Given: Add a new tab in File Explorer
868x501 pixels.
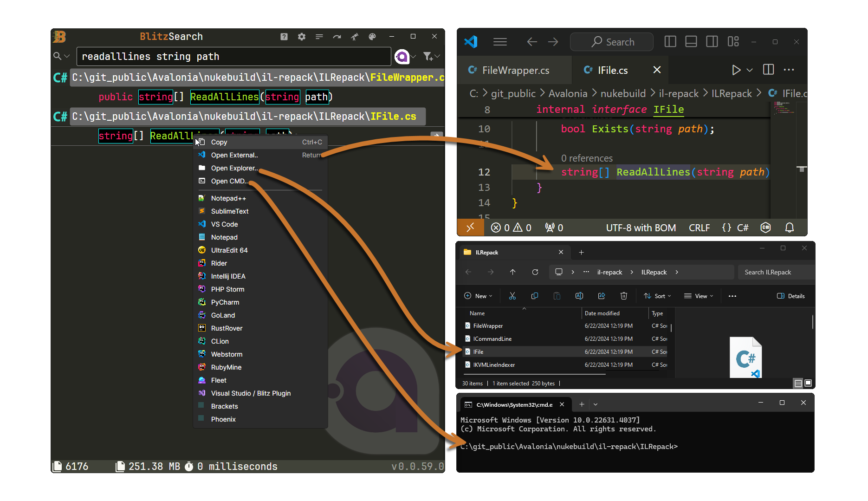Looking at the screenshot, I should (581, 253).
